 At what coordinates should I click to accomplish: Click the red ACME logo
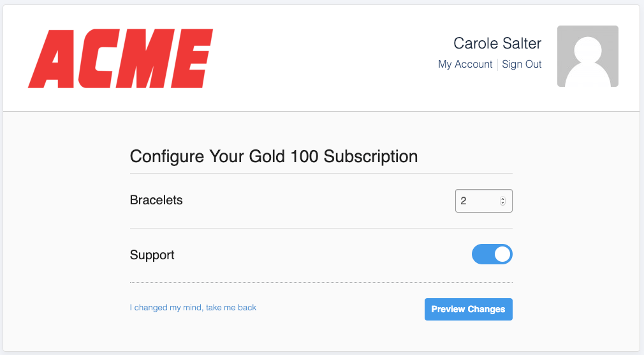(120, 58)
